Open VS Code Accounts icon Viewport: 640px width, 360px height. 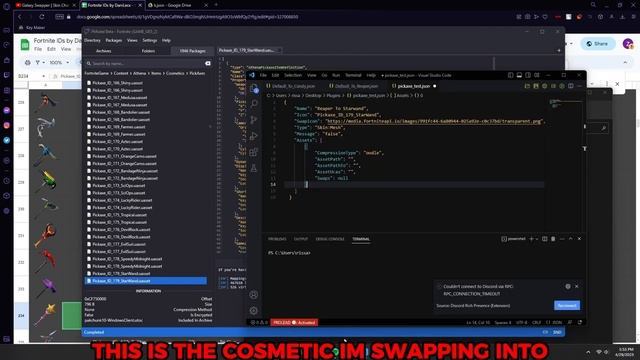[x=253, y=294]
